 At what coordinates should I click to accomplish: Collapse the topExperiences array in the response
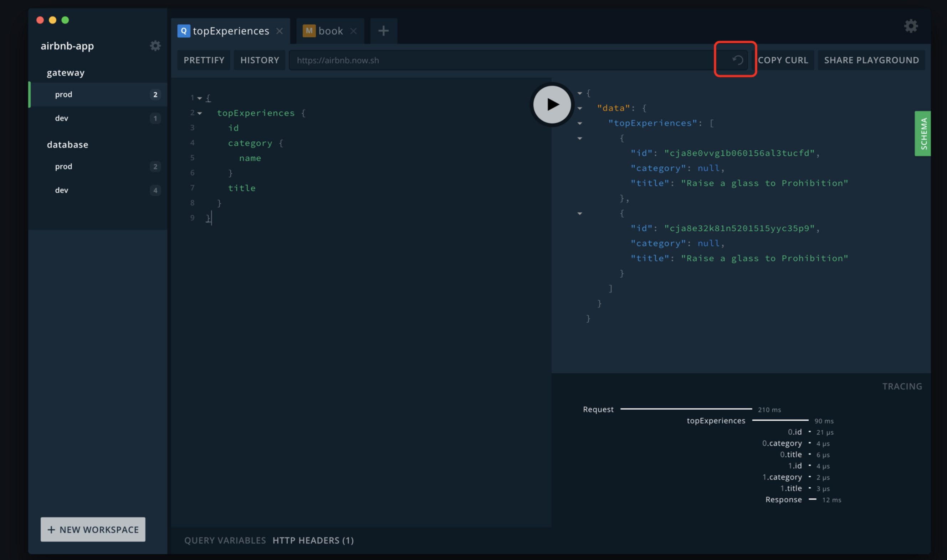coord(580,123)
